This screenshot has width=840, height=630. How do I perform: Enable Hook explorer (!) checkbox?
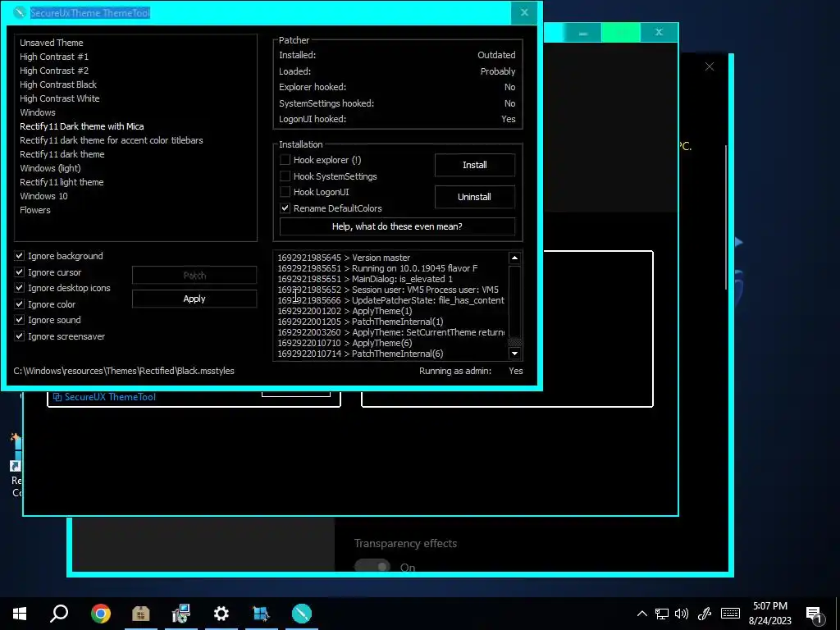pyautogui.click(x=285, y=160)
